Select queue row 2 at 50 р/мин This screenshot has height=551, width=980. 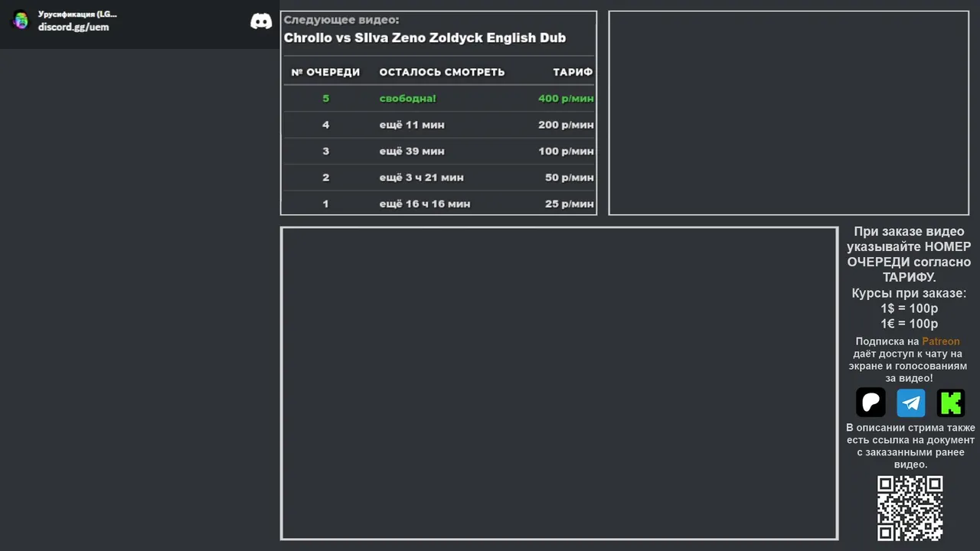[x=439, y=178]
